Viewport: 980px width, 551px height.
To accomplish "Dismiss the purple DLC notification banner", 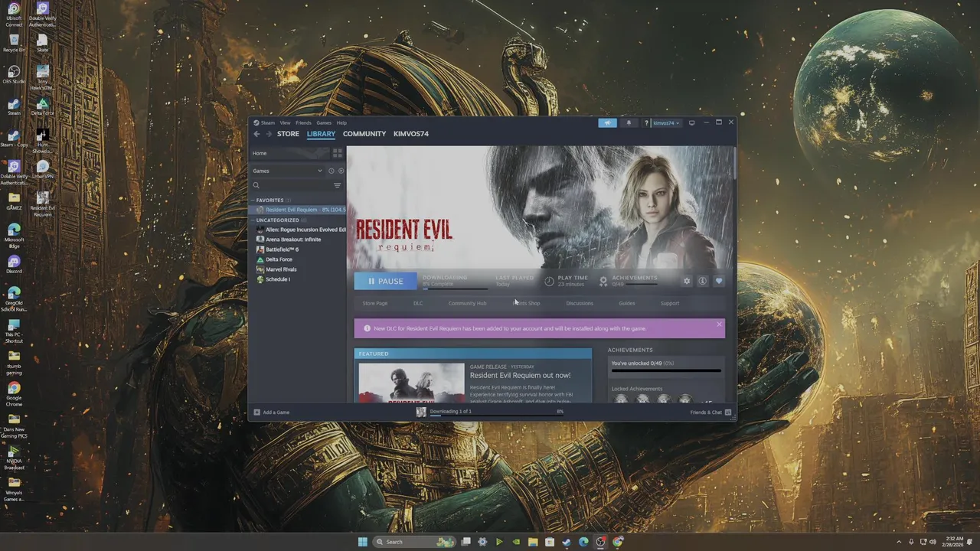I will point(719,324).
